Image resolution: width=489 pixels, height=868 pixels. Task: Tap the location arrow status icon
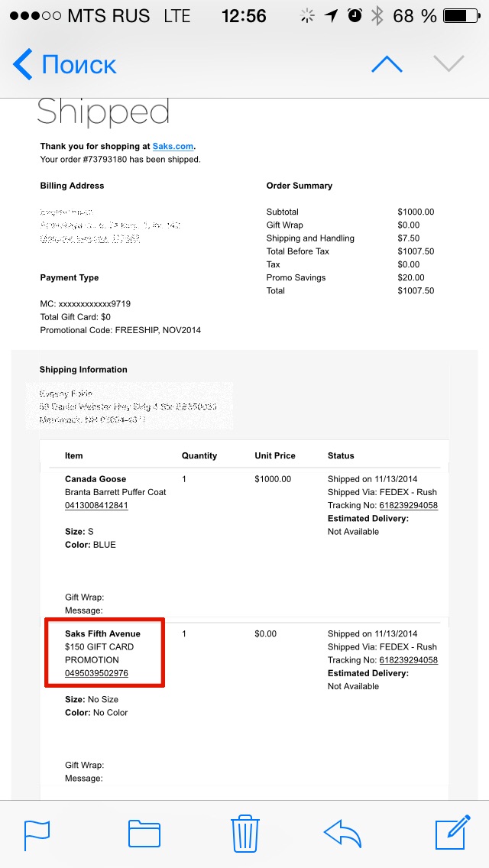[331, 15]
